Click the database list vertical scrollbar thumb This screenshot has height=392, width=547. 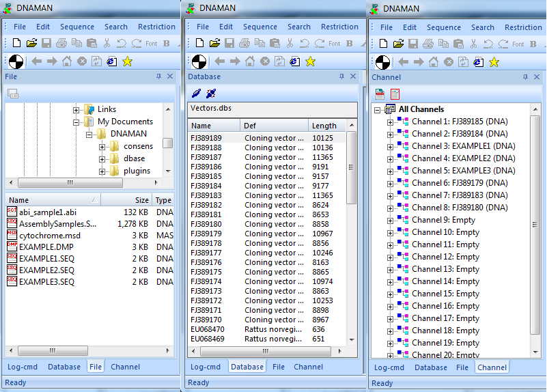(x=351, y=167)
